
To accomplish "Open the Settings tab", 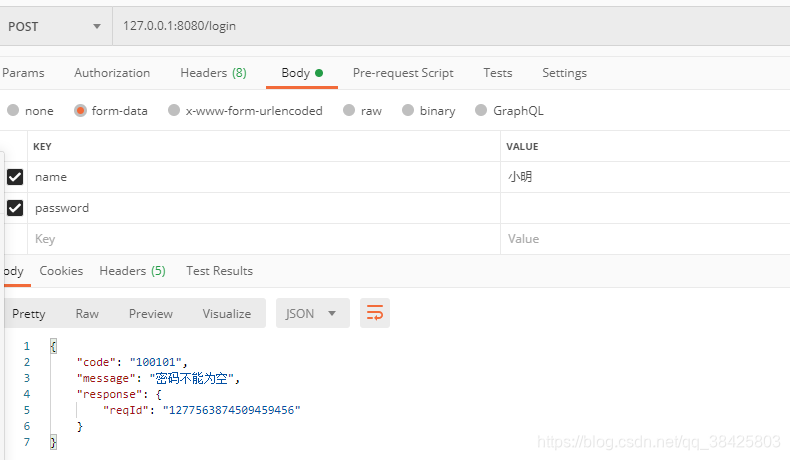I will [x=564, y=73].
